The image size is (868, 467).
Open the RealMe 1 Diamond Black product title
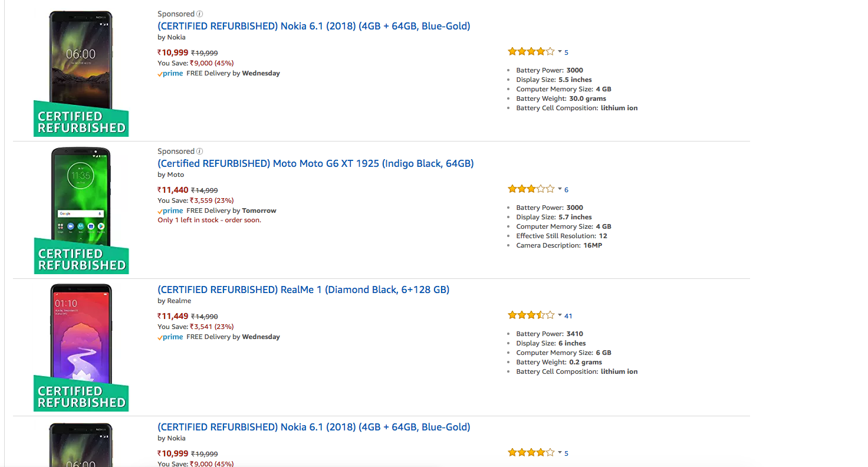point(303,290)
